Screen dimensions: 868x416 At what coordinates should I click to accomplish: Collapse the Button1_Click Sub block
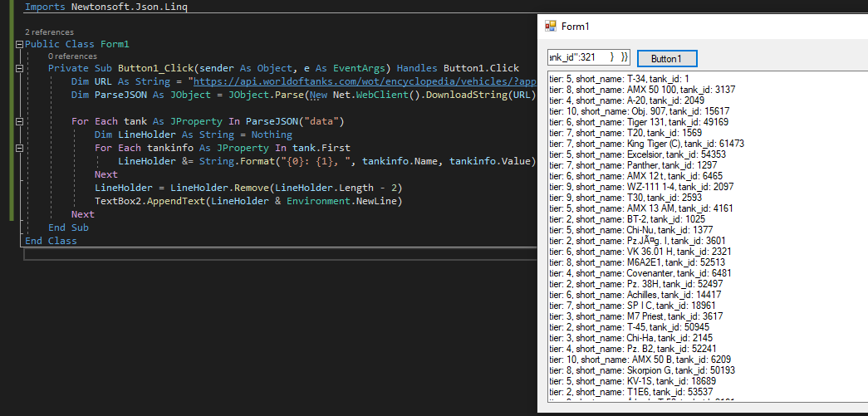(x=20, y=69)
